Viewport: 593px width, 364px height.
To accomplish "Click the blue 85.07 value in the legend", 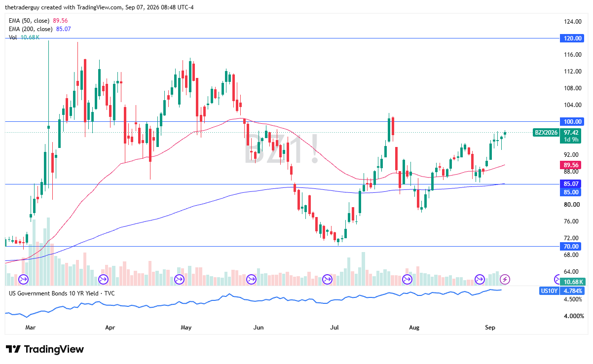I will (x=64, y=29).
